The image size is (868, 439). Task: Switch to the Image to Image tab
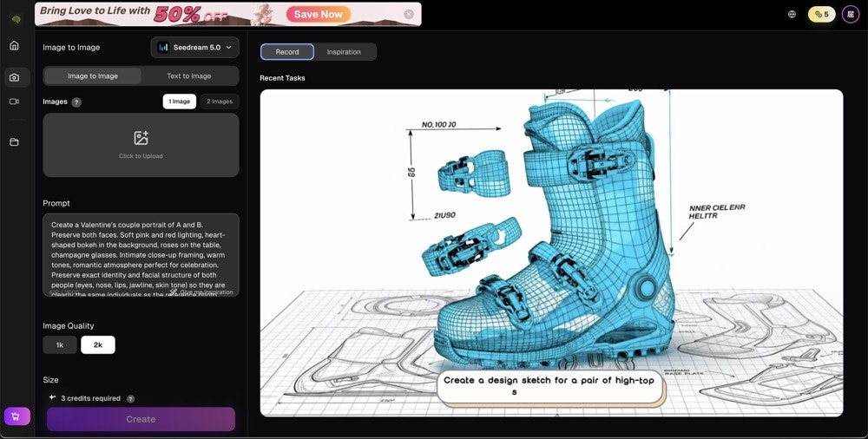click(93, 76)
